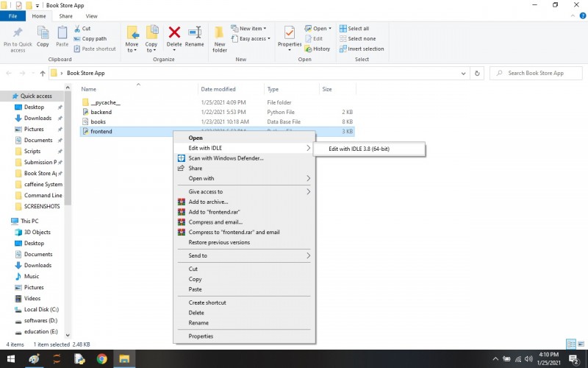Open the ribbon Open dropdown

tap(318, 29)
